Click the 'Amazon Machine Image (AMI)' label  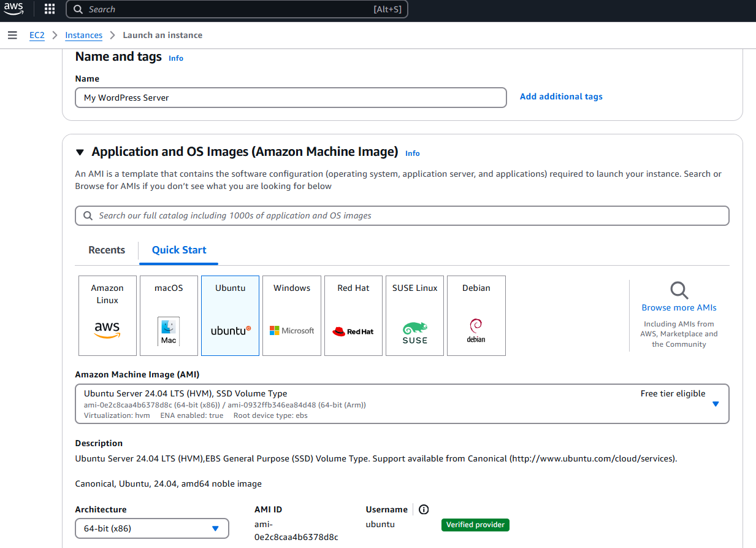(x=137, y=374)
